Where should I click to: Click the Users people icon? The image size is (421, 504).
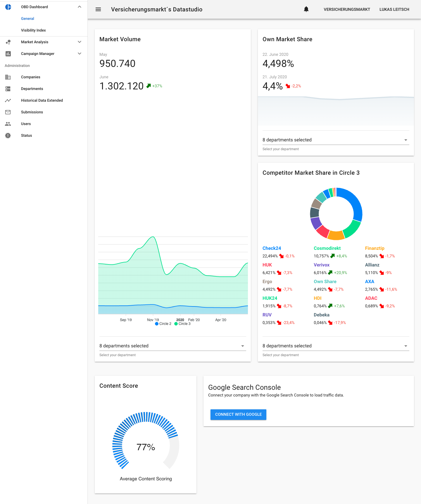(x=8, y=124)
